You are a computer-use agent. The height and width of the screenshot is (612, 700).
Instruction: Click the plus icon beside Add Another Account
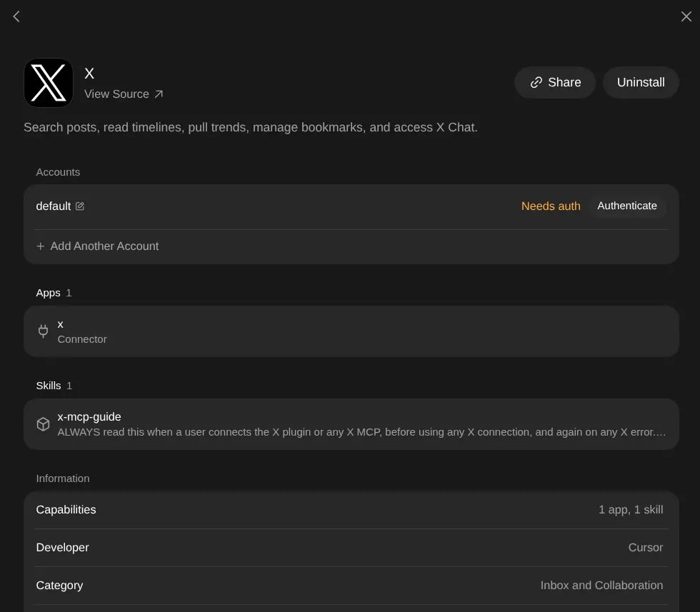click(x=41, y=246)
